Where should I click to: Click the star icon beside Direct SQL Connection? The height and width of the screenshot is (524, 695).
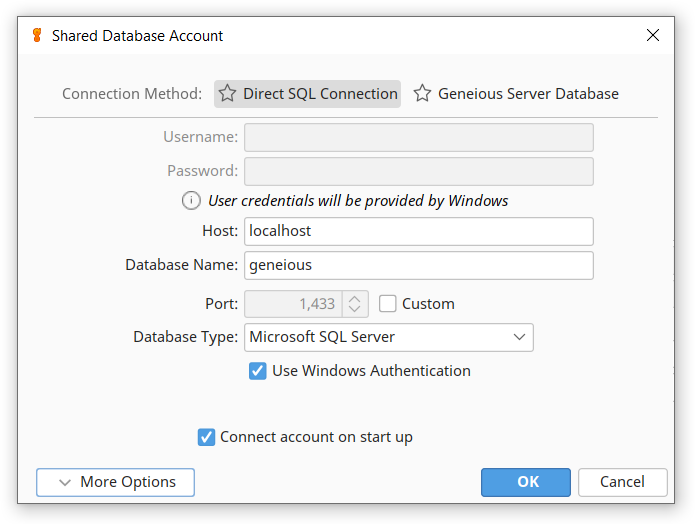click(227, 94)
